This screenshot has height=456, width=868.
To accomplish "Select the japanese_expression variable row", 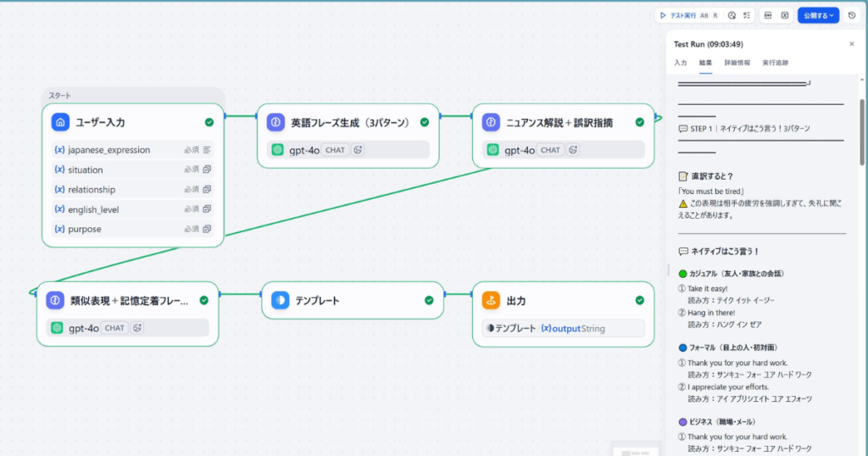I will [x=133, y=150].
